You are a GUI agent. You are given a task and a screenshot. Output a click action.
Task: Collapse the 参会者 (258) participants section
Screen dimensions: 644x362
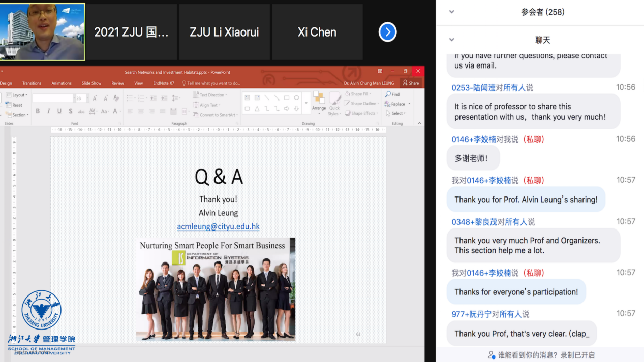coord(451,12)
